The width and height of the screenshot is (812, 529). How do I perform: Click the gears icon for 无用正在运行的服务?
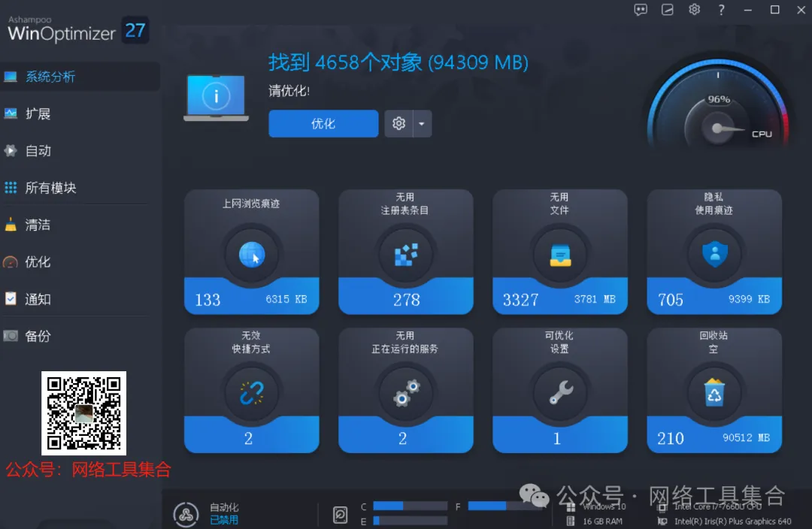pyautogui.click(x=406, y=394)
